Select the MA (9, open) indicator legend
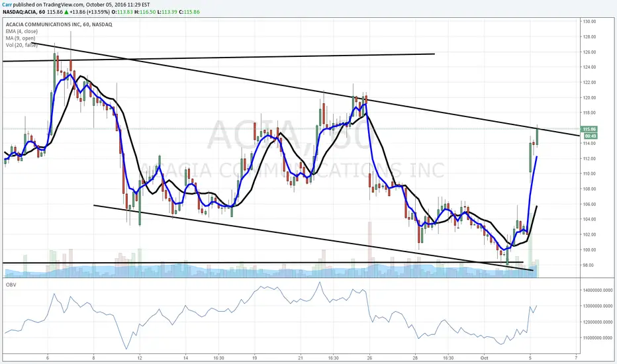Viewport: 617px width, 364px height. pyautogui.click(x=21, y=38)
